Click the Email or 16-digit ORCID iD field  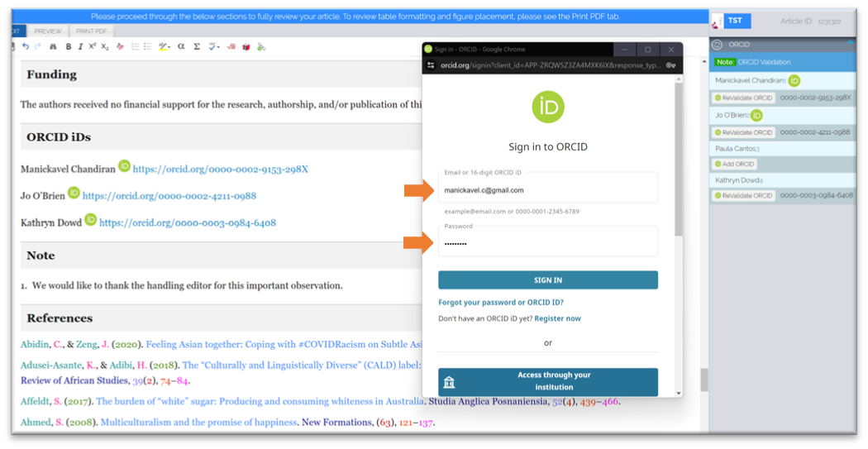click(x=547, y=189)
